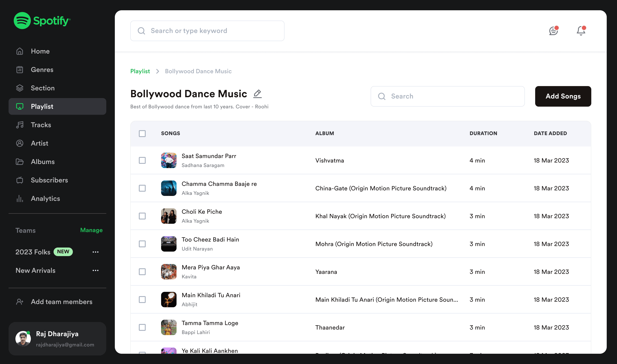The height and width of the screenshot is (364, 617).
Task: Click the Genres sidebar icon
Action: [x=20, y=70]
